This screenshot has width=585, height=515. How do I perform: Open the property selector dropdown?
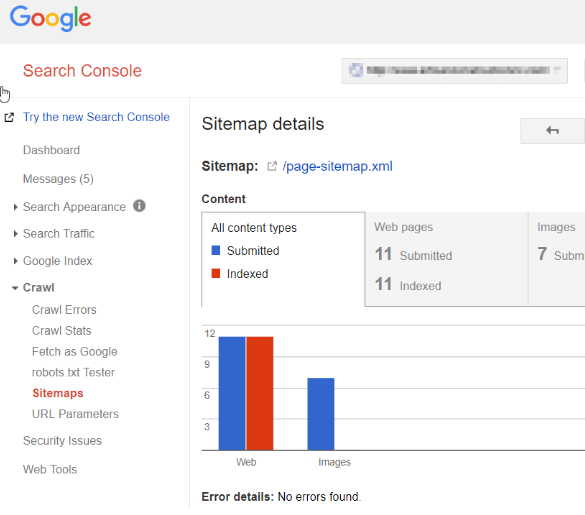[454, 71]
